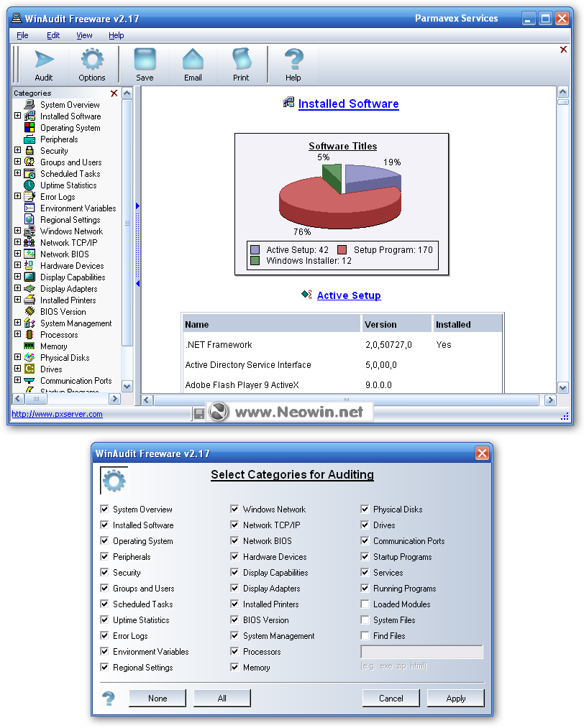Open the Help menu
The image size is (584, 728).
[x=116, y=35]
